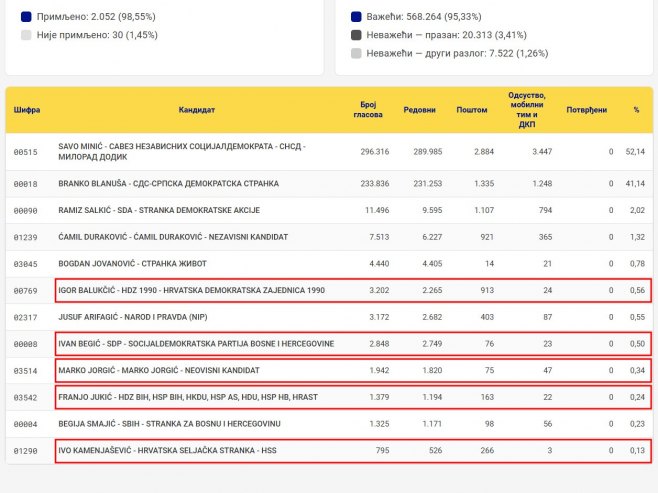The width and height of the screenshot is (658, 493).
Task: Click vote total 1.325 for Begija Smajić
Action: tap(379, 424)
